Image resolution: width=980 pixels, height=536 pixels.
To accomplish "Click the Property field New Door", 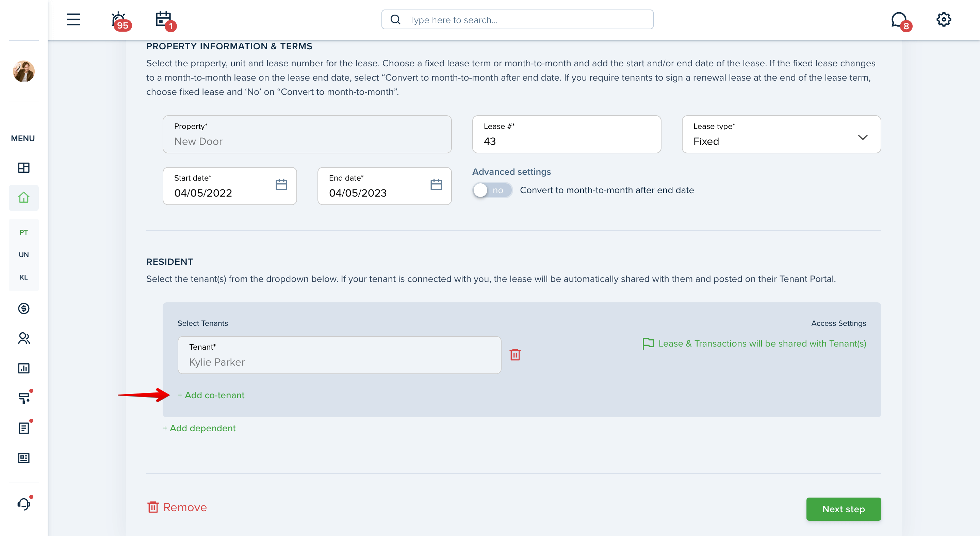I will coord(307,134).
